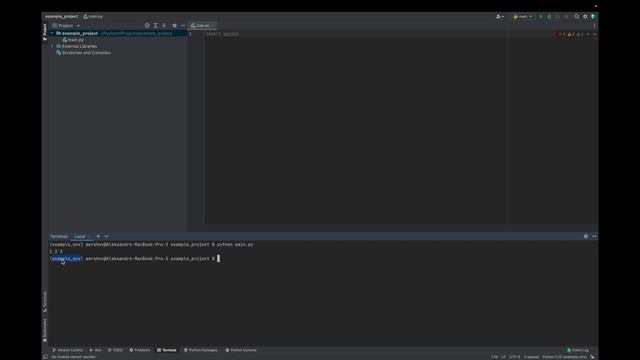Open the user account dropdown
Image resolution: width=640 pixels, height=360 pixels.
coord(500,17)
